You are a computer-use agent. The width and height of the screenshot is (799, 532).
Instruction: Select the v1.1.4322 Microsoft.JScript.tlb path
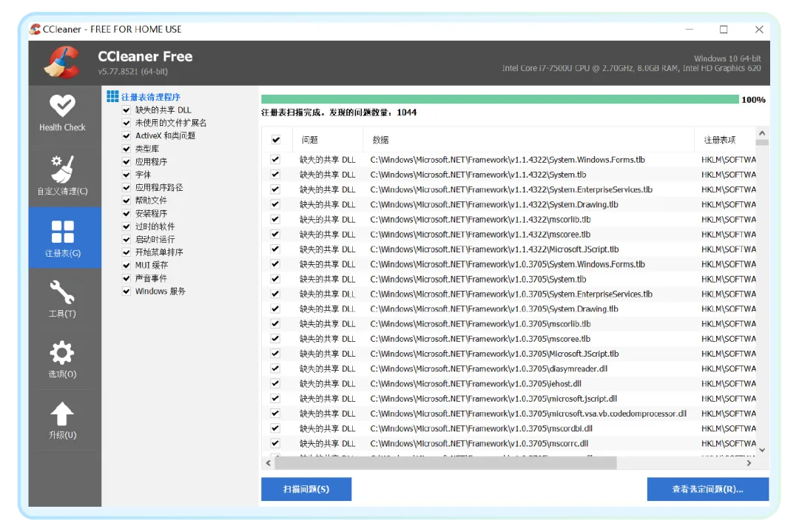494,249
